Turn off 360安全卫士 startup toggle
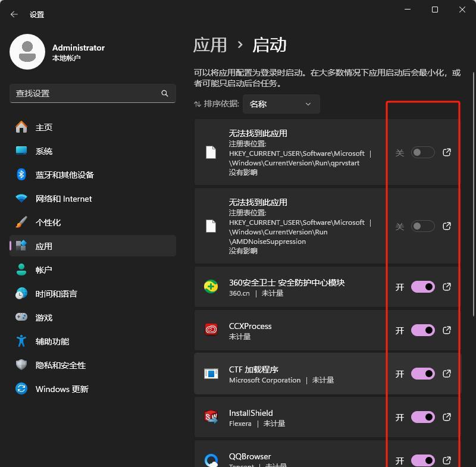Screen dimensions: 476x467 coord(422,287)
